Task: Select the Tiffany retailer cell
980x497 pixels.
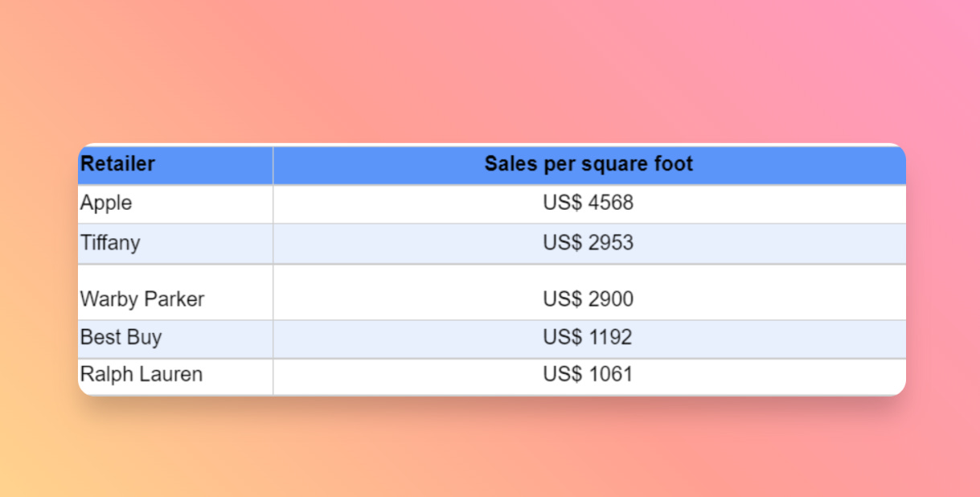Action: (x=110, y=242)
